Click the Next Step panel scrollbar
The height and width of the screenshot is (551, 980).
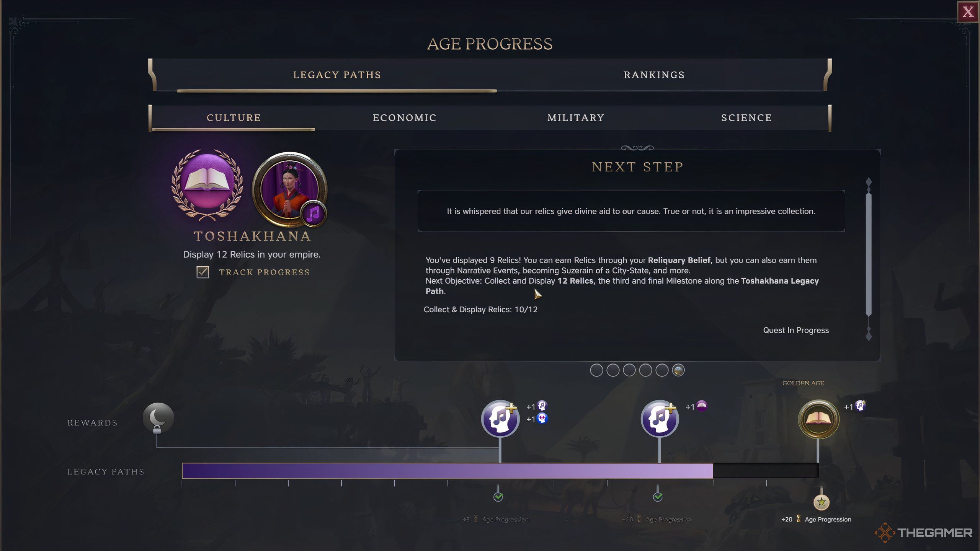pos(869,254)
